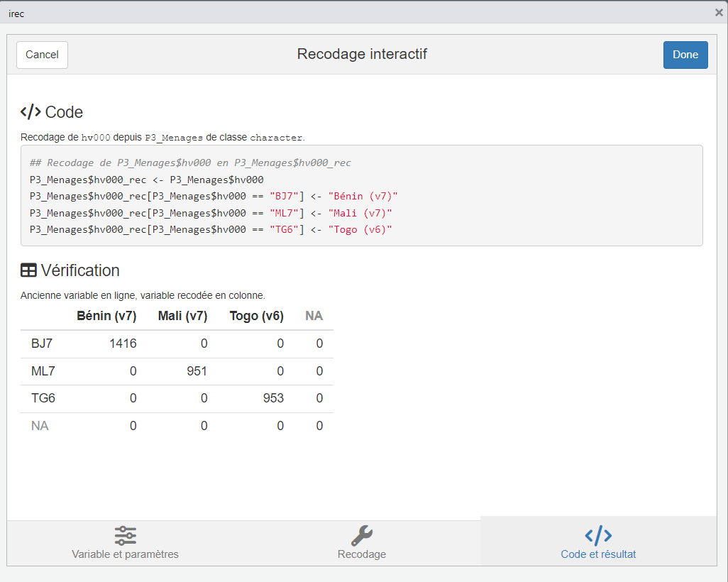This screenshot has height=582, width=728.
Task: Click the BJ7 row label
Action: pos(42,344)
